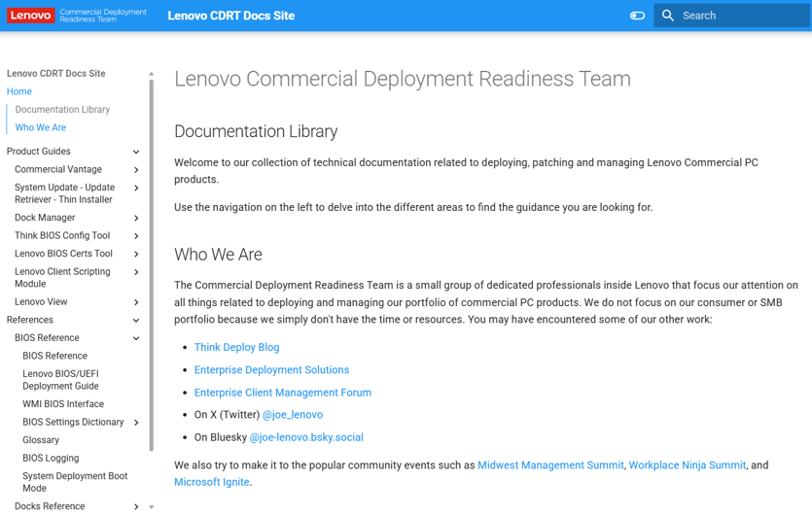Open the WMI BIOS Interface page
Image resolution: width=812 pixels, height=517 pixels.
click(x=63, y=403)
